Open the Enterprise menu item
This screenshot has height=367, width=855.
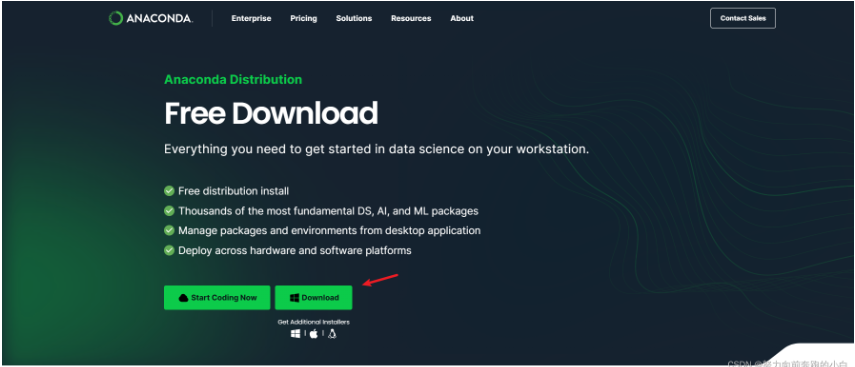[x=251, y=19]
